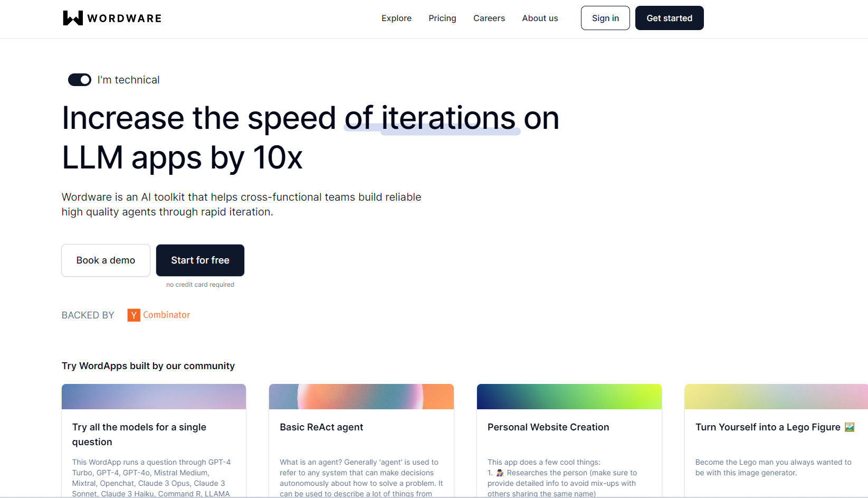Screen dimensions: 868x498
Task: Click the picture emoji beside Lego Figure title
Action: [849, 427]
